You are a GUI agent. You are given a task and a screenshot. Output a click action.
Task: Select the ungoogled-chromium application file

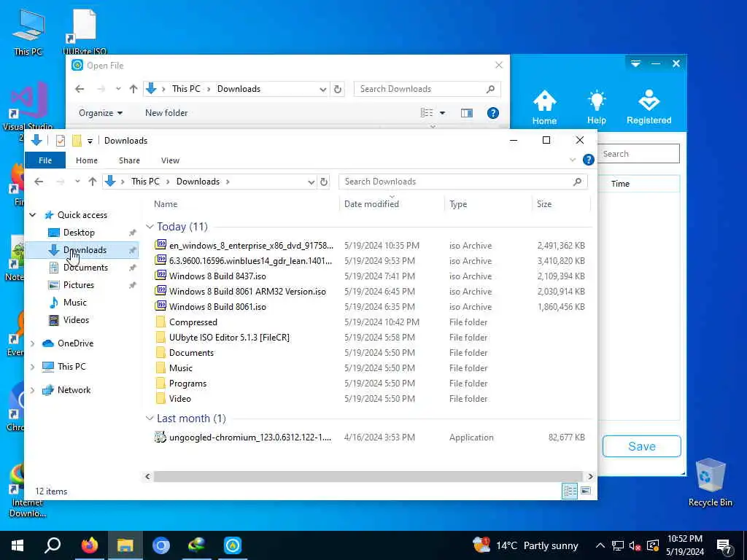(250, 437)
